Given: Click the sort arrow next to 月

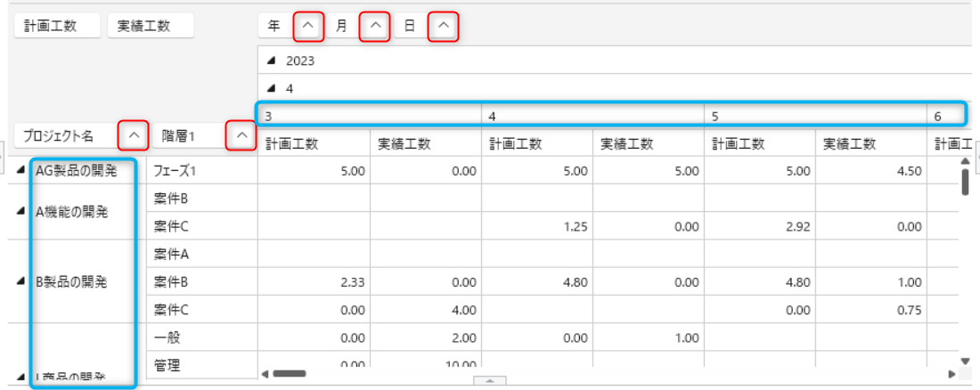Looking at the screenshot, I should [375, 27].
